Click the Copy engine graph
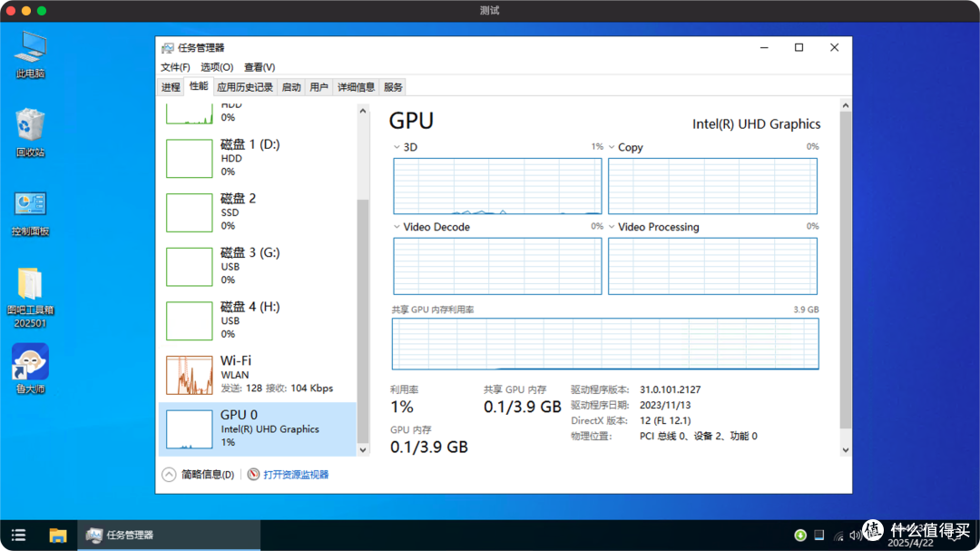Viewport: 980px width, 551px height. 712,186
